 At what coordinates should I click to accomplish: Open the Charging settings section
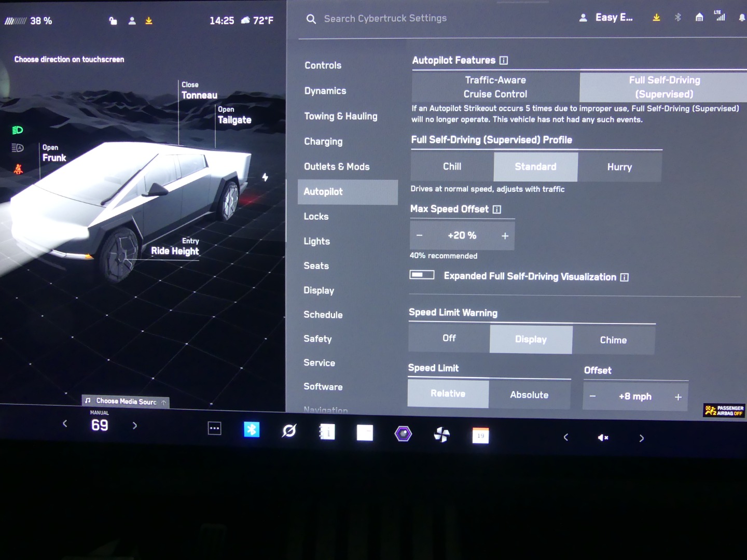pyautogui.click(x=323, y=141)
